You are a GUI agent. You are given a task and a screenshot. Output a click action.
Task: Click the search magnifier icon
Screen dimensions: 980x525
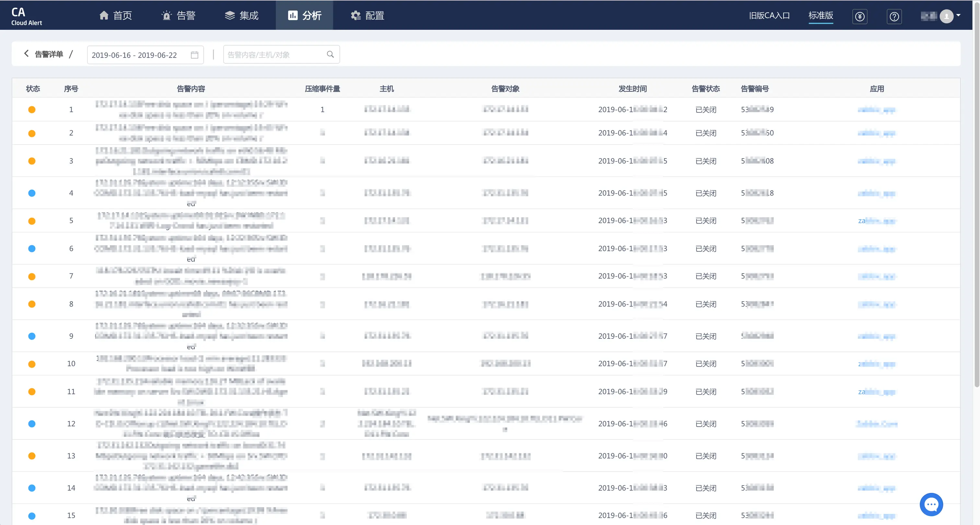pos(330,54)
